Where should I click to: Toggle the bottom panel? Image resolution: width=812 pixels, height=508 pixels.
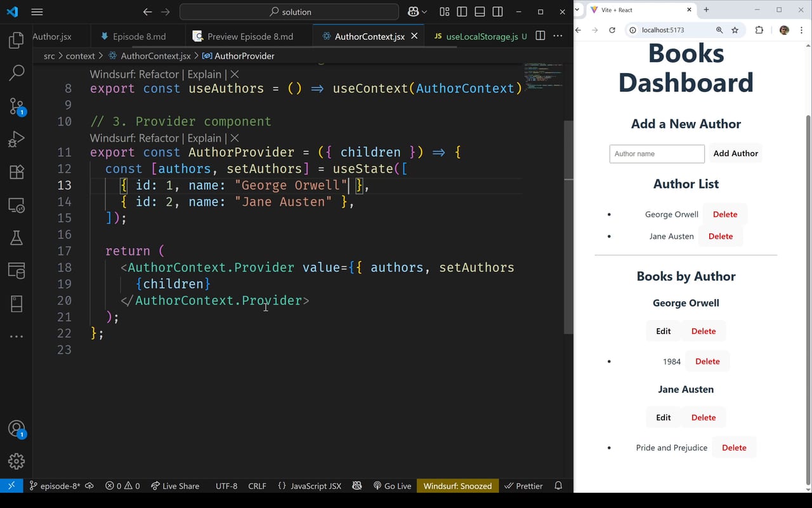(480, 11)
